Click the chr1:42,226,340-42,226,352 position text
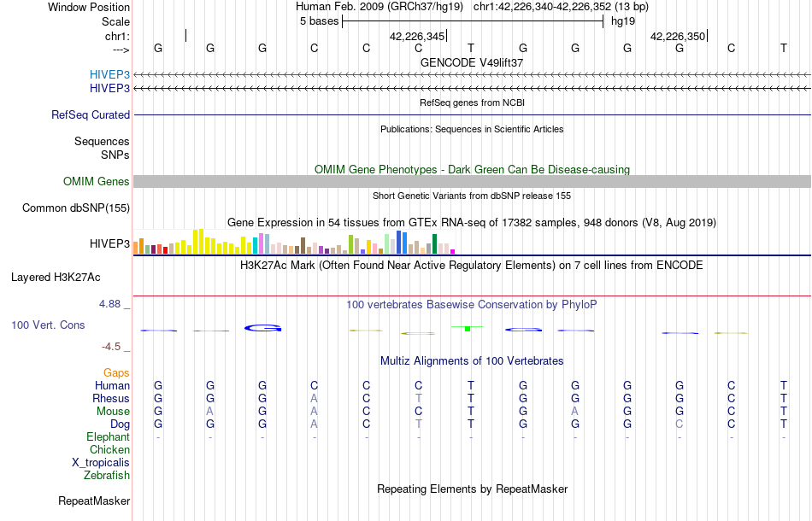The image size is (812, 521). [561, 7]
